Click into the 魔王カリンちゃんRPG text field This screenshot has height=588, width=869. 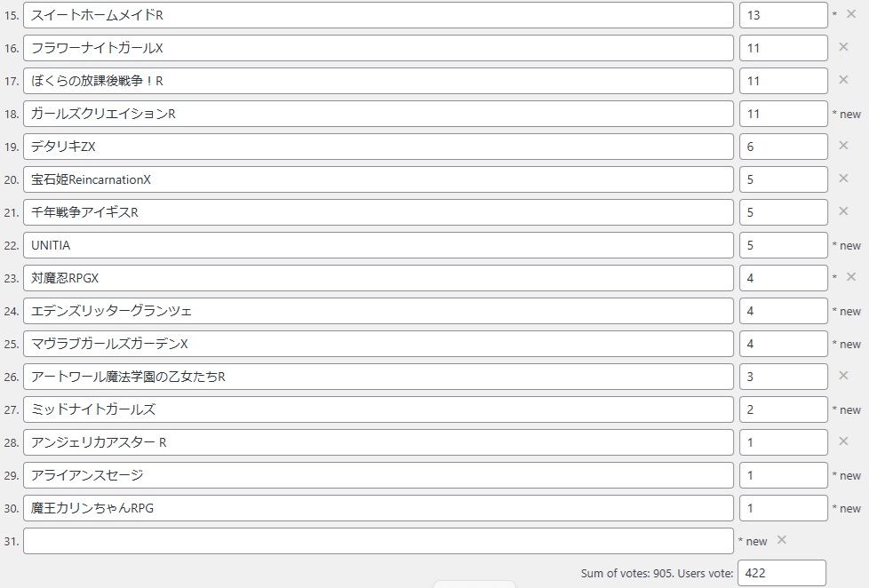[378, 508]
